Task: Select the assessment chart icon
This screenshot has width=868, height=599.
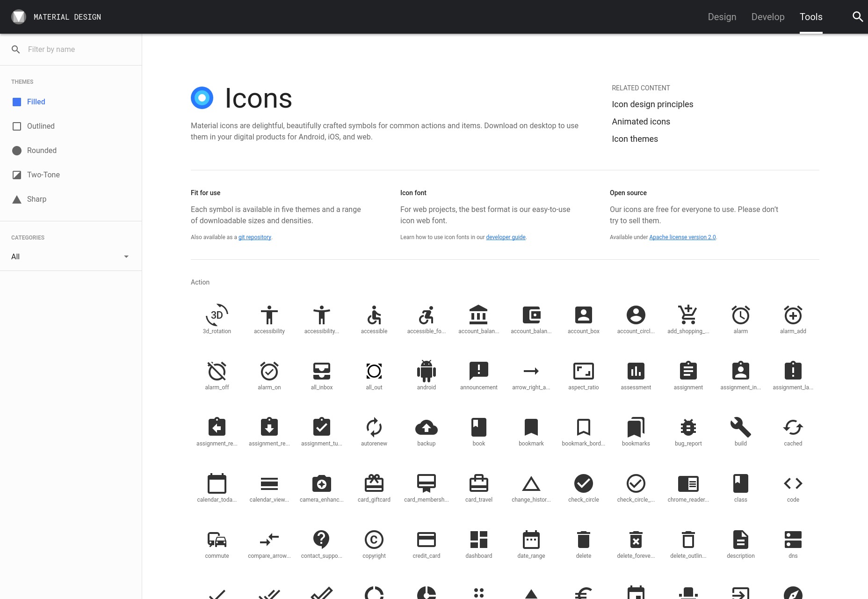Action: tap(636, 371)
